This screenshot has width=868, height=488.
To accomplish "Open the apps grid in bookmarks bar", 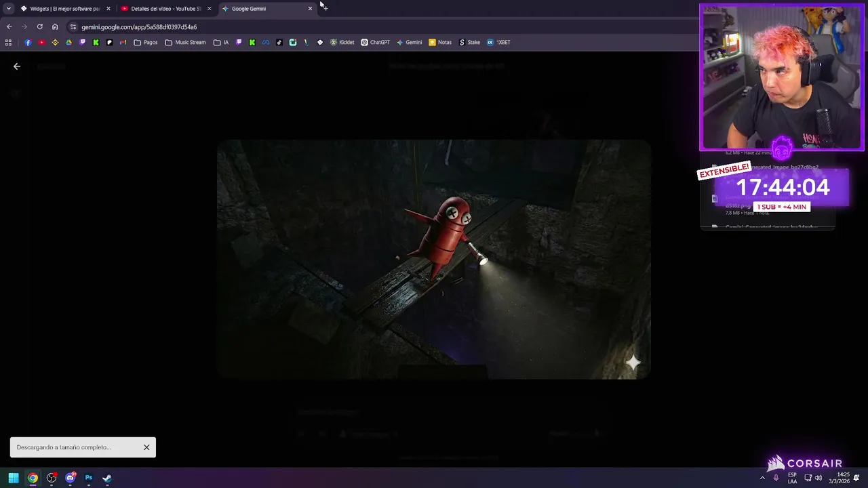I will [x=8, y=42].
